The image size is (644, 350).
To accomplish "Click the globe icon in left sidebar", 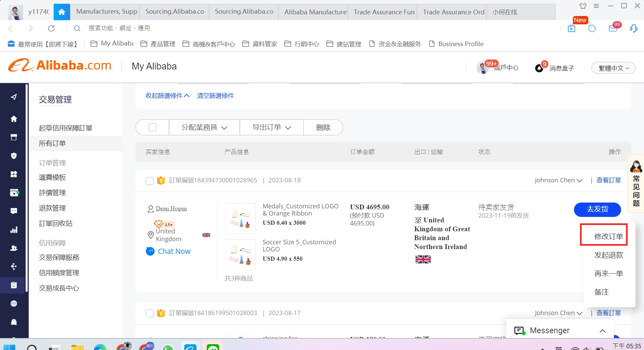I will [x=14, y=303].
